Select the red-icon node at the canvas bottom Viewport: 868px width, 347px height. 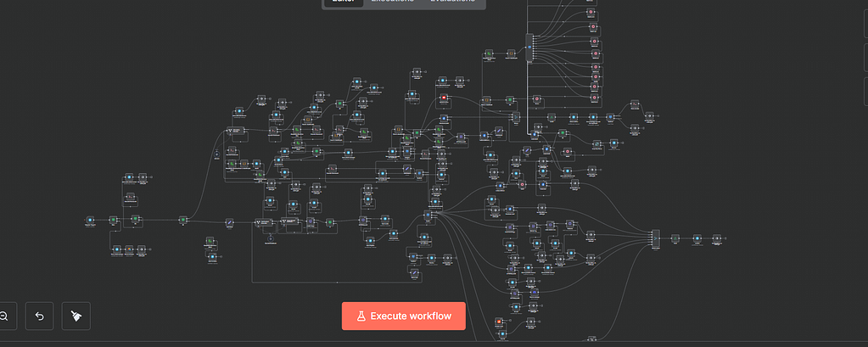point(499,322)
